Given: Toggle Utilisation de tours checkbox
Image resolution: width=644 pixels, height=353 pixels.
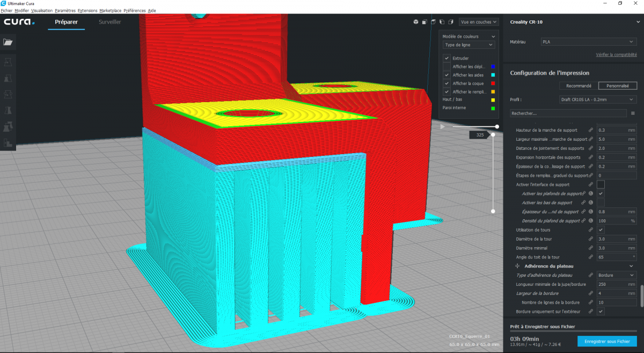Looking at the screenshot, I should [601, 230].
